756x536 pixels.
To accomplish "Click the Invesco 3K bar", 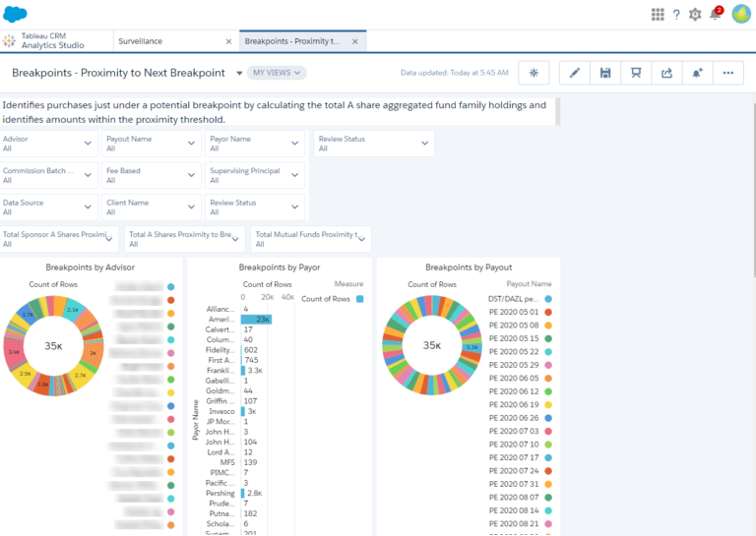I will point(243,411).
